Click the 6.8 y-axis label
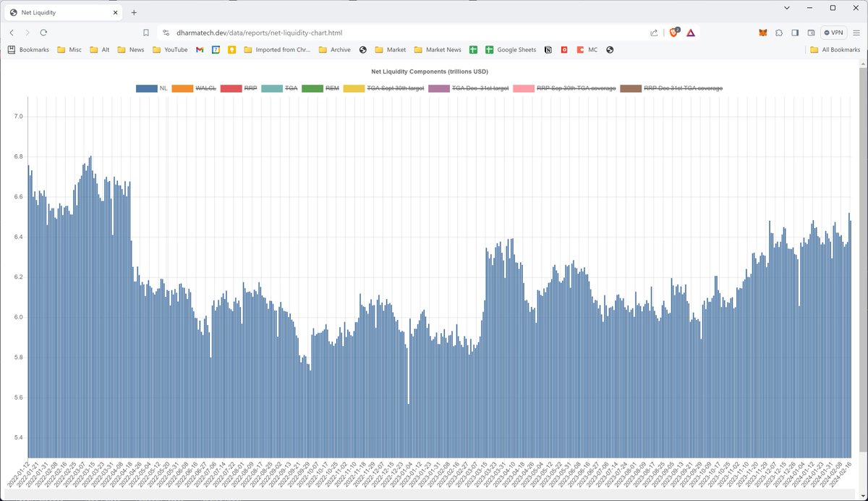This screenshot has height=501, width=868. [19, 156]
